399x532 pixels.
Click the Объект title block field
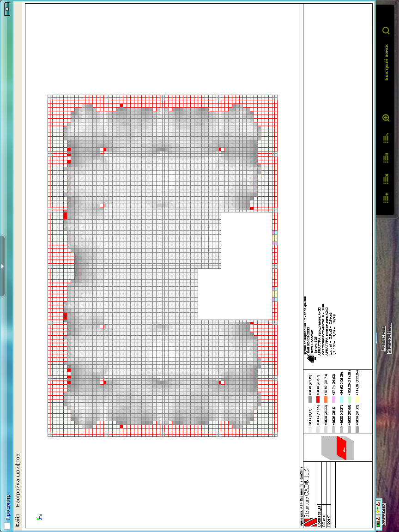(324, 520)
